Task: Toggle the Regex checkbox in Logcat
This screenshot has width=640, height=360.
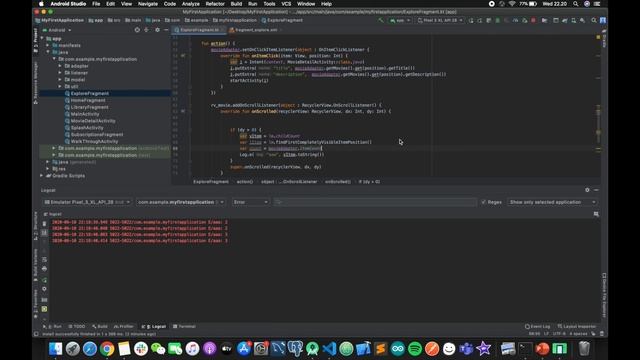Action: tap(484, 202)
